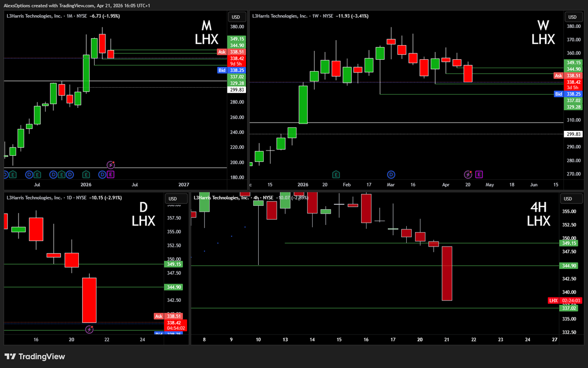Click the lightning bolt icon on daily chart
588x368 pixels.
(x=89, y=329)
